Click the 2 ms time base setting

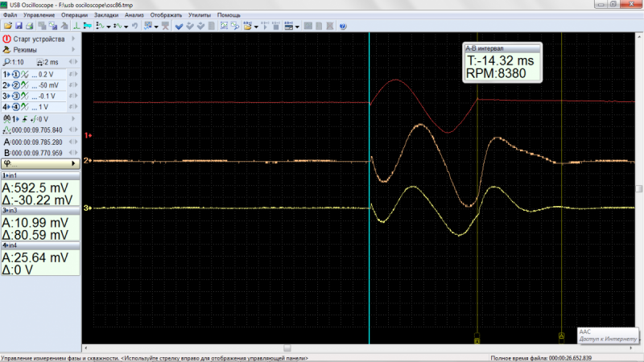(x=50, y=62)
